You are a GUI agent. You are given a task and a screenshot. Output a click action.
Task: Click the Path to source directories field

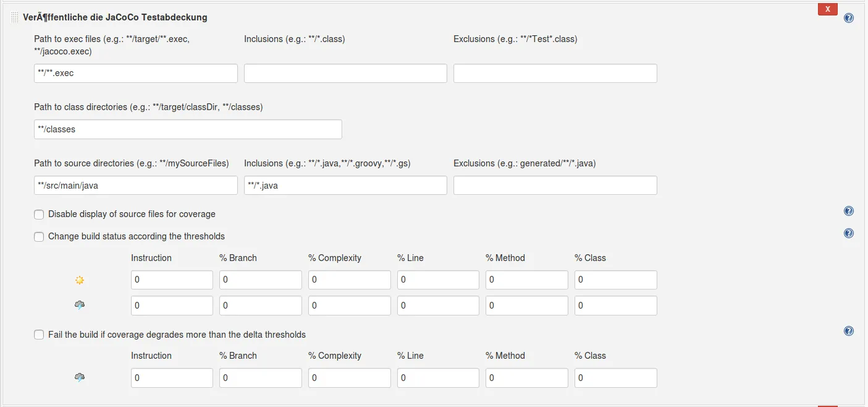point(136,186)
